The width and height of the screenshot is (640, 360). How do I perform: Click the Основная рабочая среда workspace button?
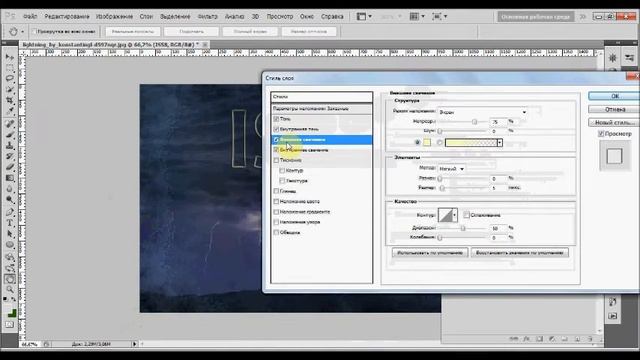point(536,17)
